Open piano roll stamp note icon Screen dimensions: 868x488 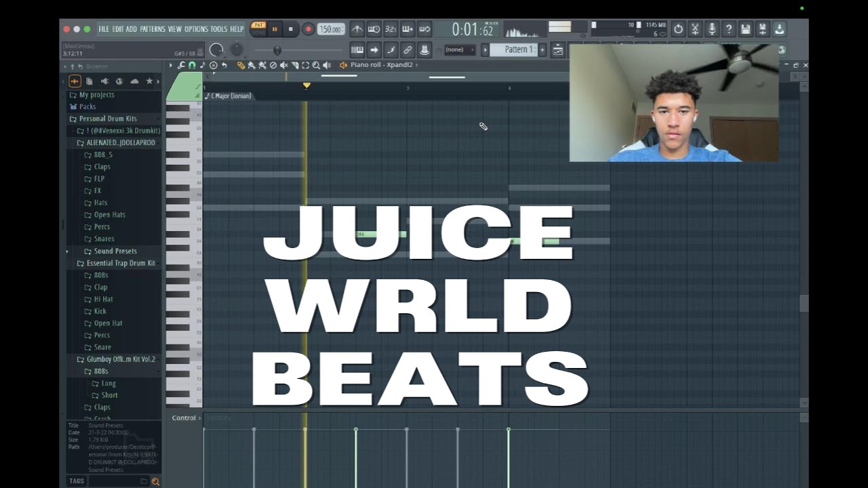(202, 65)
